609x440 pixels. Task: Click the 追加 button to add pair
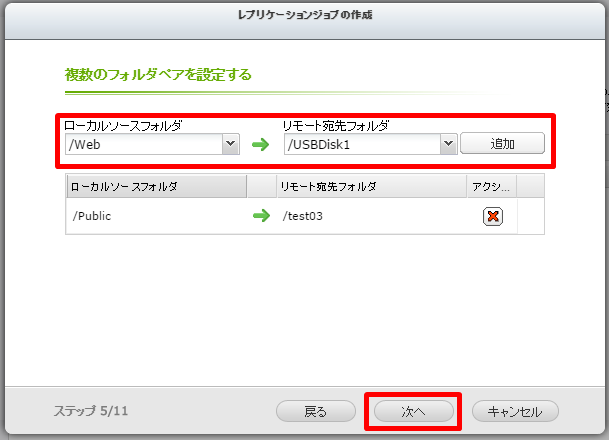(502, 144)
